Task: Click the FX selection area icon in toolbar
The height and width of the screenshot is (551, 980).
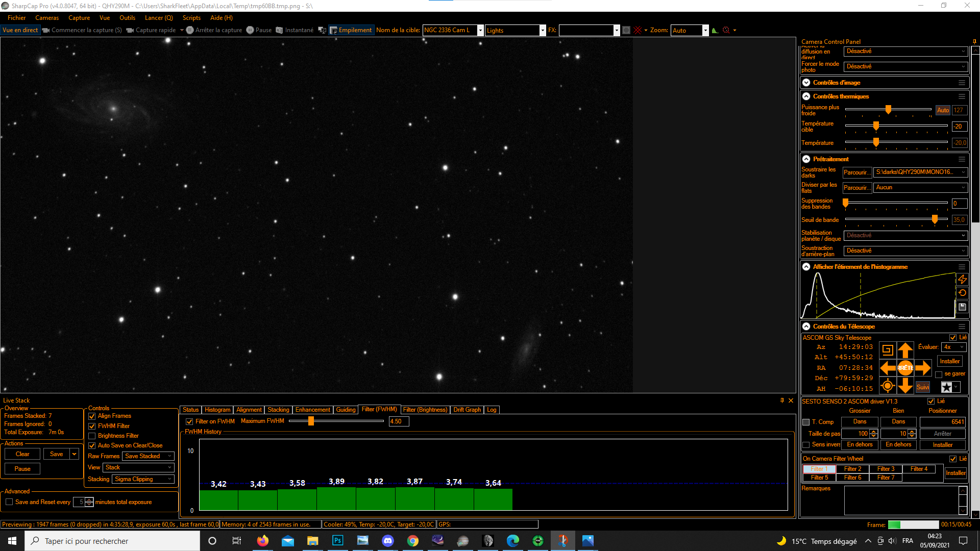Action: tap(626, 30)
